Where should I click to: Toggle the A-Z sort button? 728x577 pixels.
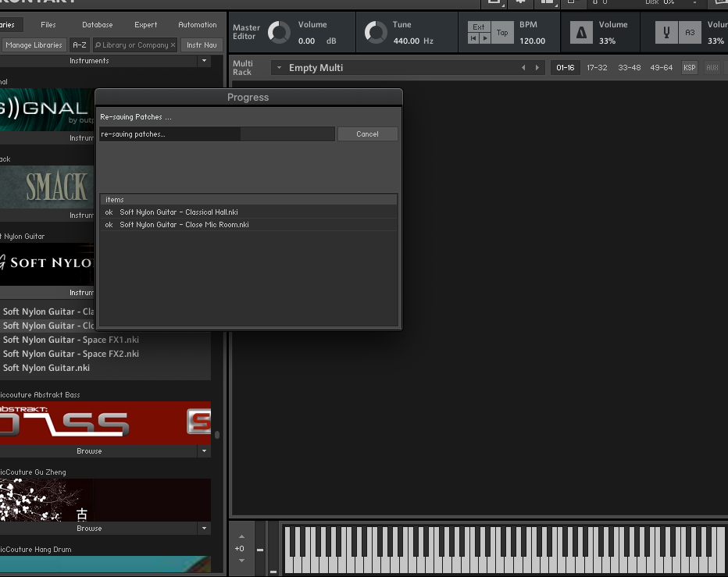tap(80, 45)
